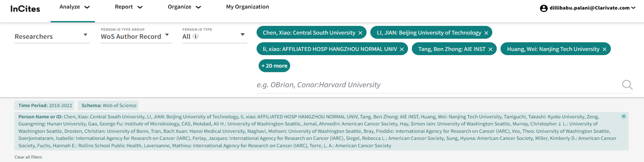
Task: Go to My Organization
Action: point(248,7)
